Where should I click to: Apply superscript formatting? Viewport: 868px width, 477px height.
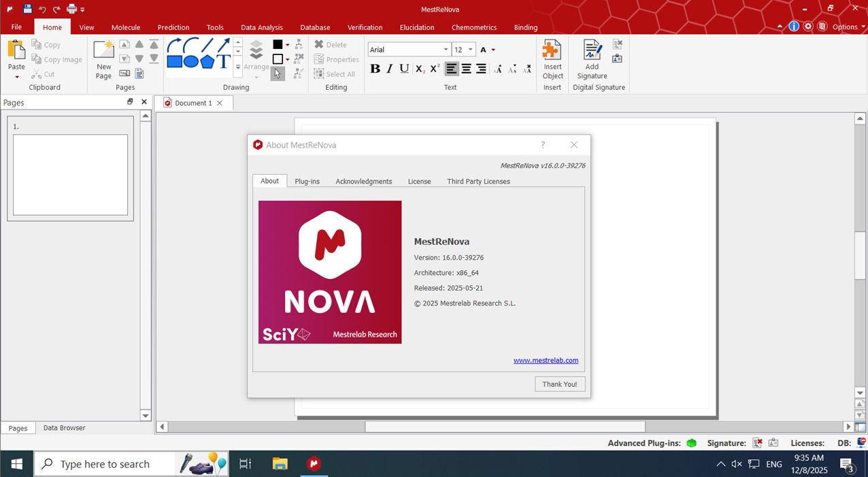435,69
